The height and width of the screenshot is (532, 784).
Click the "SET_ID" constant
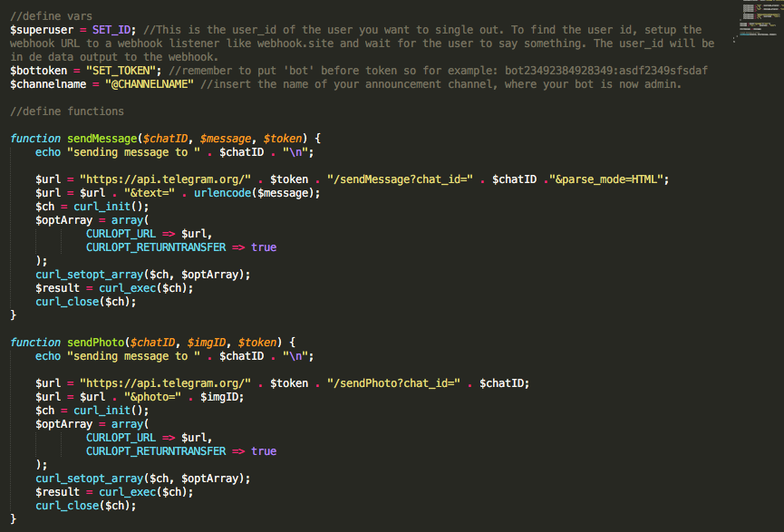[x=111, y=30]
